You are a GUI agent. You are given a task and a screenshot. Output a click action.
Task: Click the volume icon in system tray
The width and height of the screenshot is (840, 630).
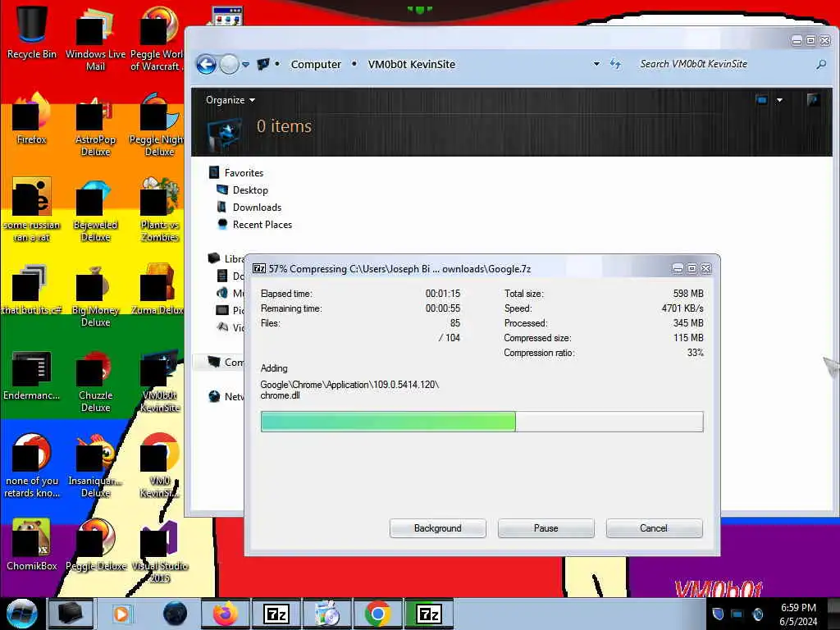coord(757,614)
